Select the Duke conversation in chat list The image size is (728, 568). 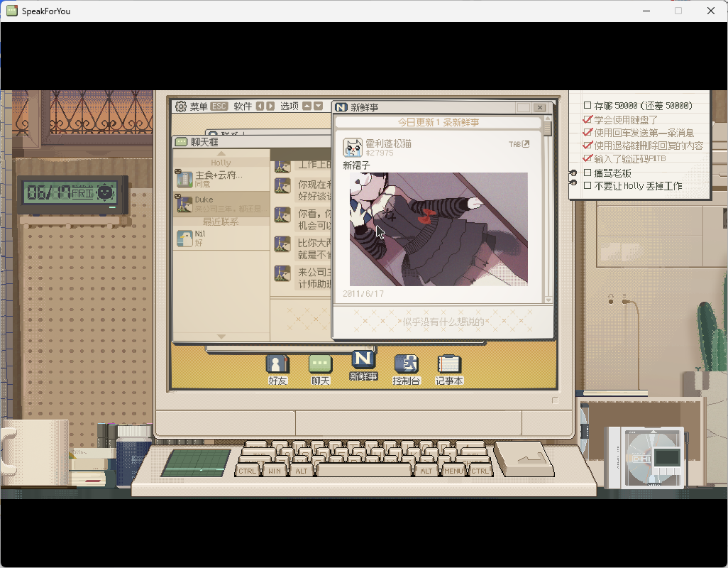tap(222, 204)
